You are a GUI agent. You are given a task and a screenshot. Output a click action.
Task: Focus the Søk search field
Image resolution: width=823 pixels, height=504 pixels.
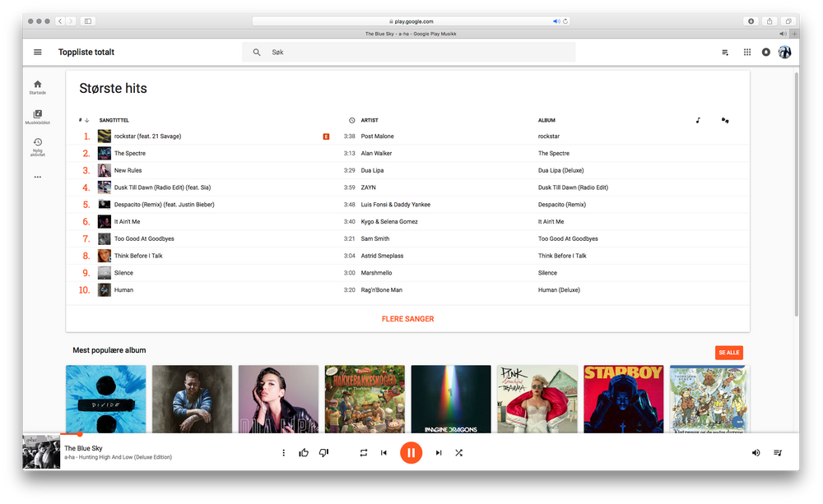point(409,52)
